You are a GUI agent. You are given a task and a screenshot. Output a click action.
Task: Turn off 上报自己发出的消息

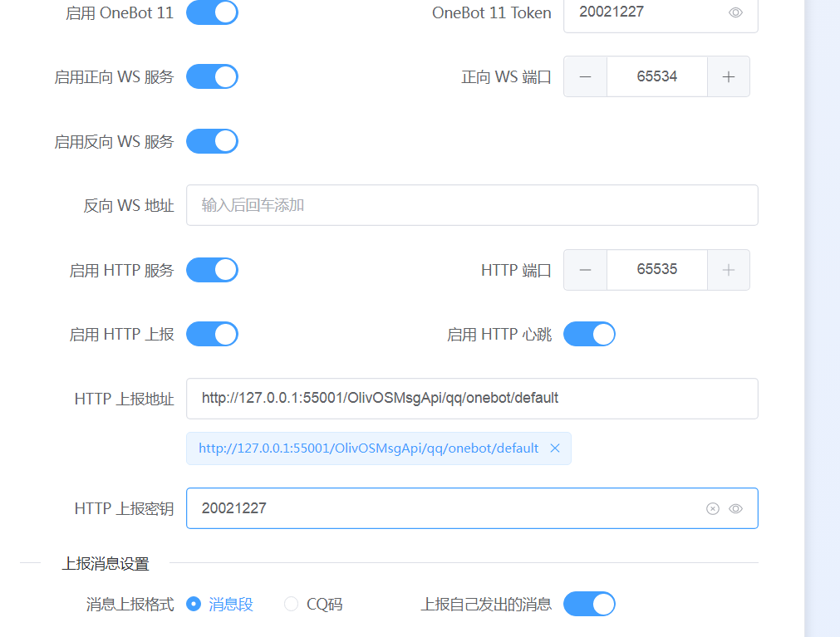coord(589,604)
